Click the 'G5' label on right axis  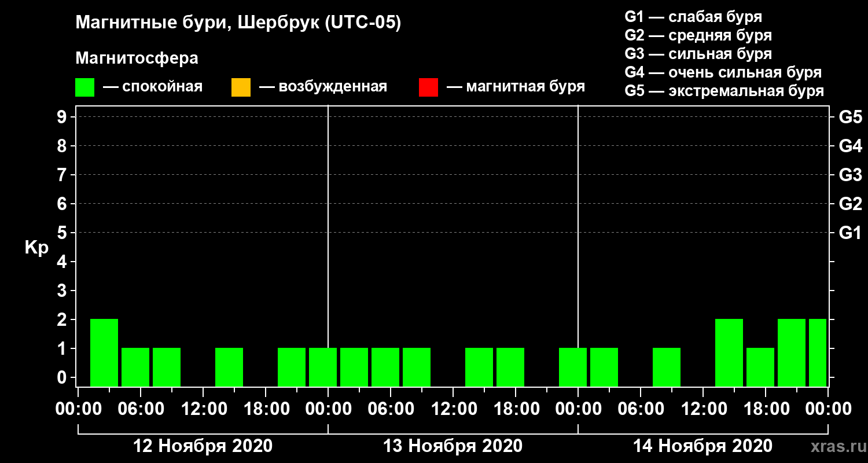(850, 117)
